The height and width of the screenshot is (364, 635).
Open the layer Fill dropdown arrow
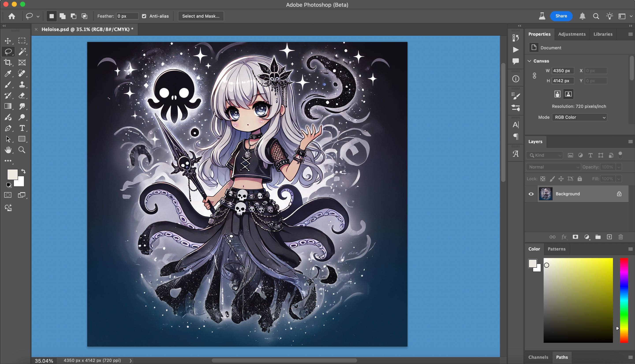[619, 179]
